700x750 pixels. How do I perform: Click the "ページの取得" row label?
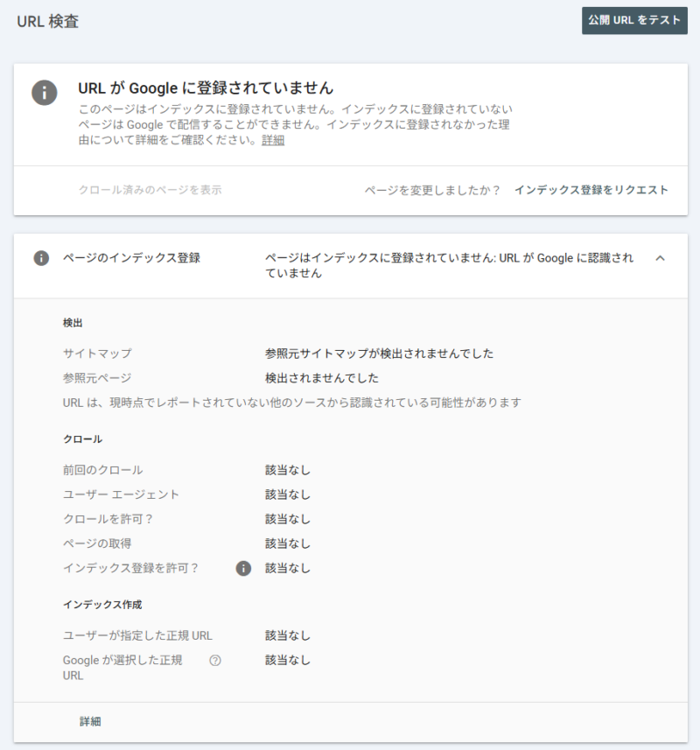coord(97,543)
